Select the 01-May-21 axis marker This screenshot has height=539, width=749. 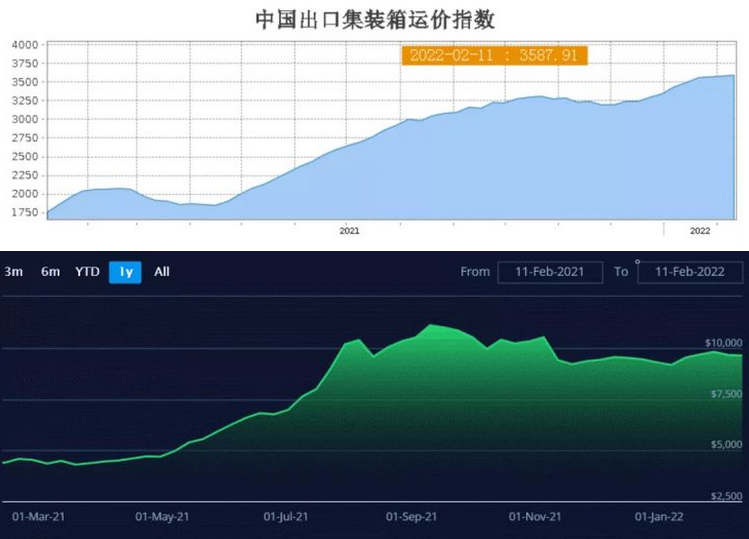point(162,517)
